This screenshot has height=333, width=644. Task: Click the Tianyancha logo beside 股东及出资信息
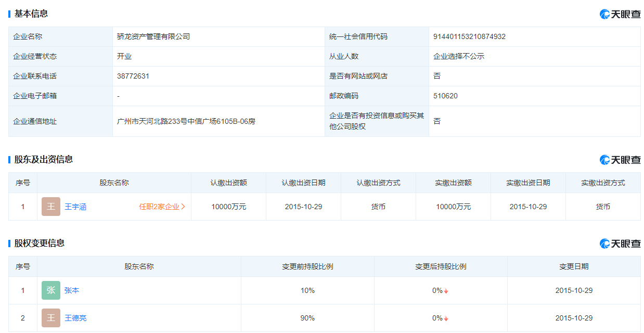[x=620, y=160]
